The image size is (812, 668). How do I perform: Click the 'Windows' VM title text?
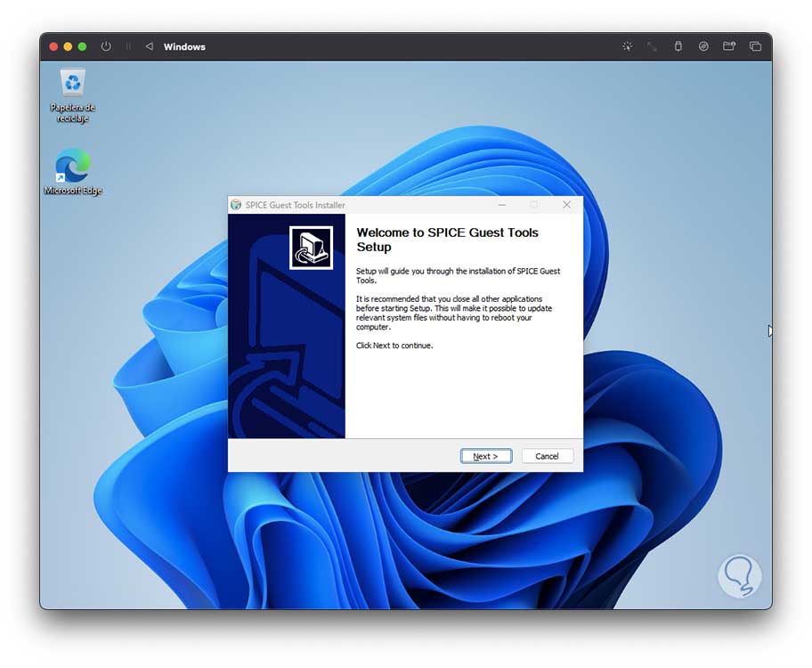(184, 46)
